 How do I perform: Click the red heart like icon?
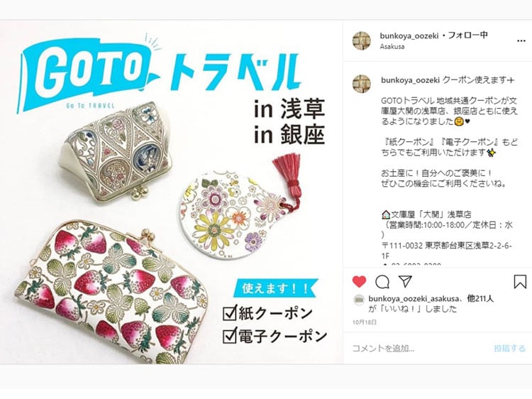360,282
